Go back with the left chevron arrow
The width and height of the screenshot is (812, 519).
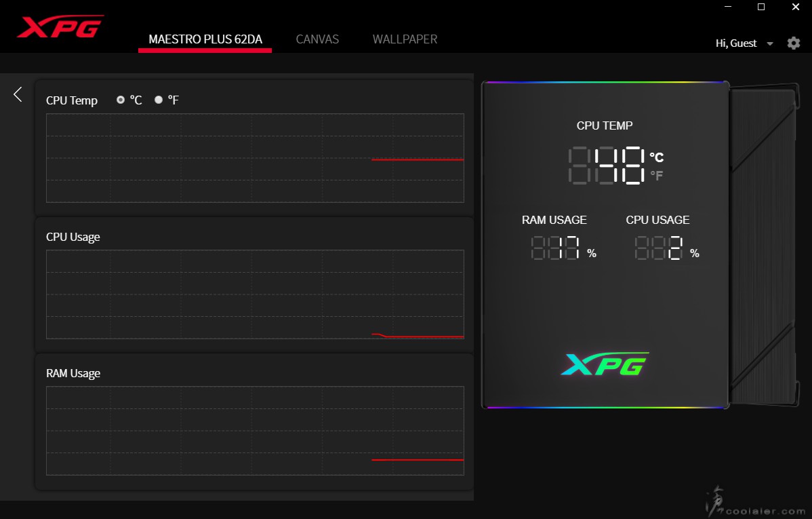coord(18,94)
